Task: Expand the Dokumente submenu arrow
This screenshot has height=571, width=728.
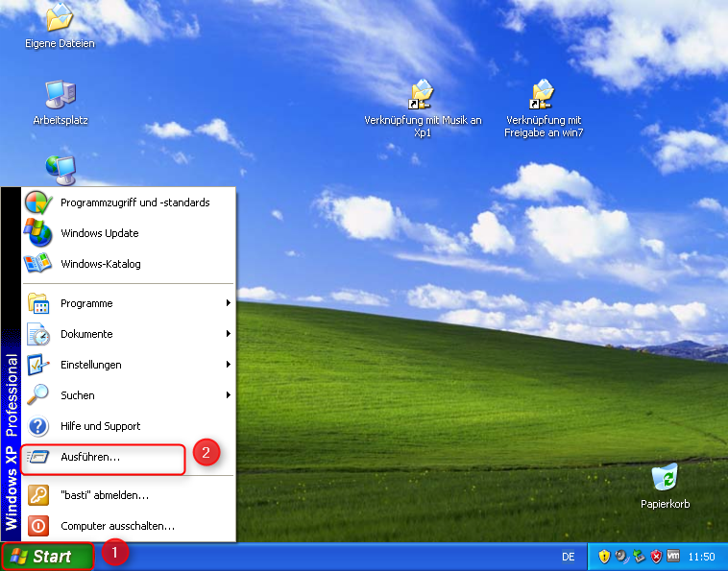Action: [x=229, y=334]
